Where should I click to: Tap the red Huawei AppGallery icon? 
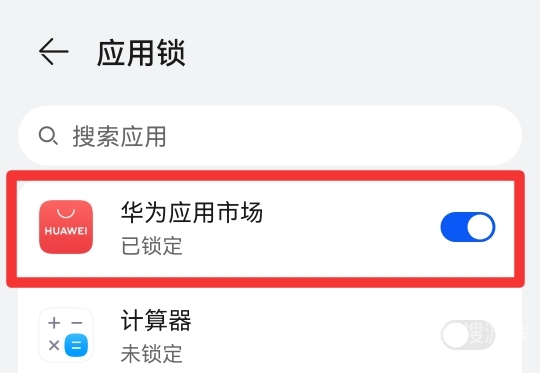coord(66,227)
